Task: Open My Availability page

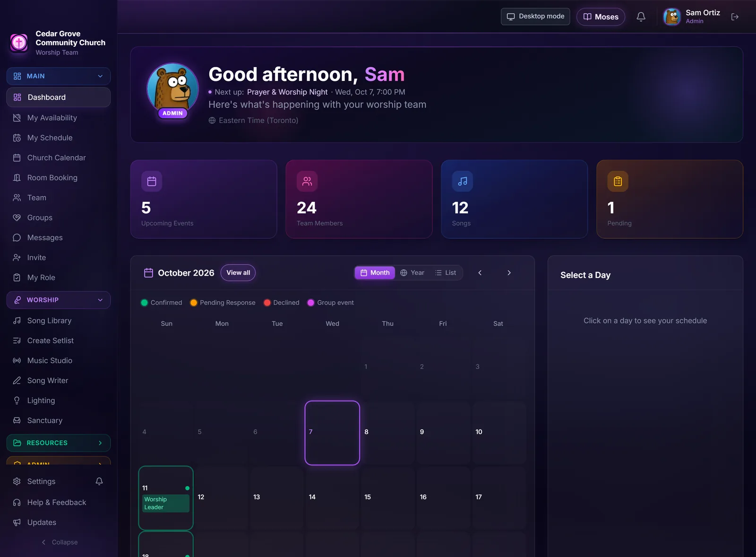Action: [59, 118]
